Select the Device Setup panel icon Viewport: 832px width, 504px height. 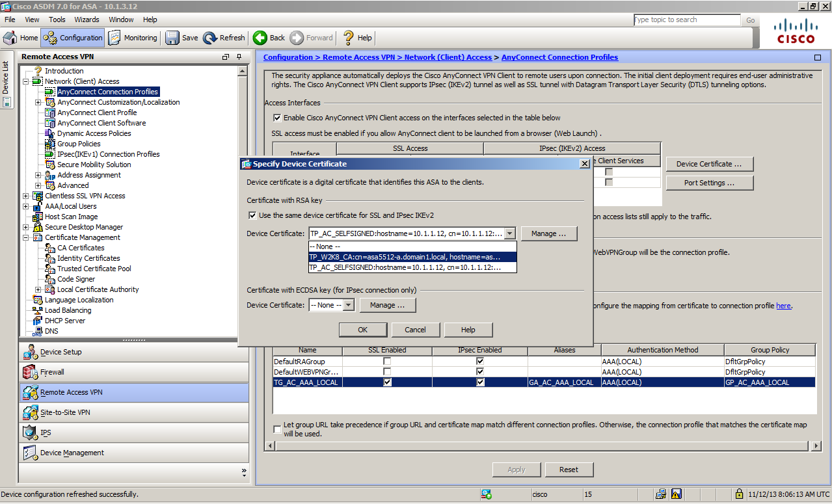coord(31,352)
